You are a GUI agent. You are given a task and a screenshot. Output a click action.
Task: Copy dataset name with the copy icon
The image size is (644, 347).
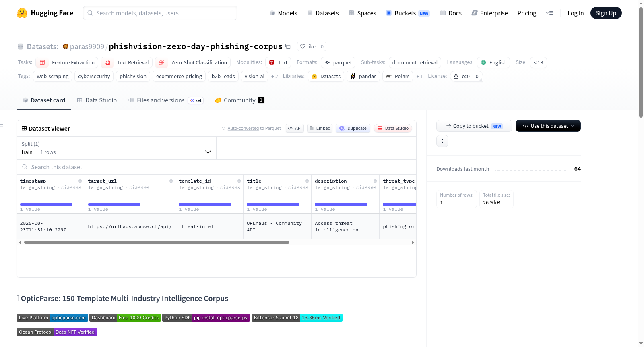(x=288, y=46)
